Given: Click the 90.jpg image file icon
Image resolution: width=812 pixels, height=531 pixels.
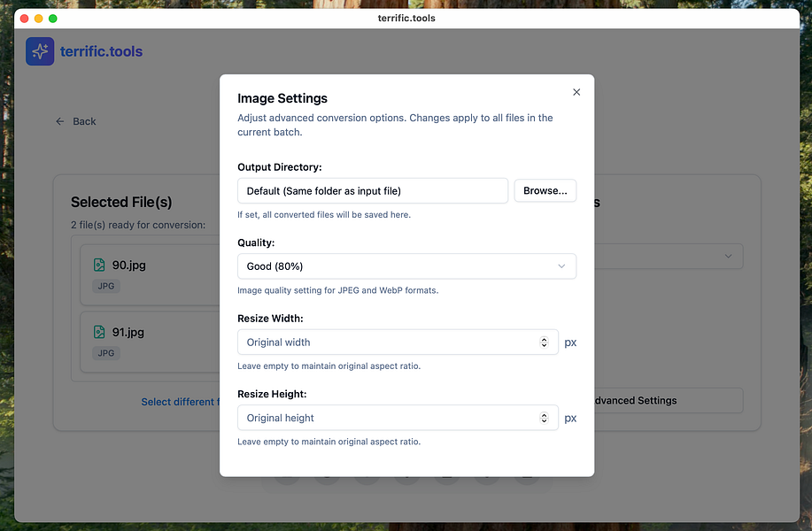Looking at the screenshot, I should [99, 265].
